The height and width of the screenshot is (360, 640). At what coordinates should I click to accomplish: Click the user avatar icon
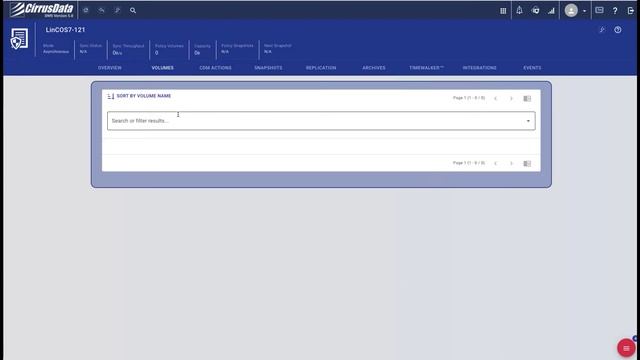571,11
